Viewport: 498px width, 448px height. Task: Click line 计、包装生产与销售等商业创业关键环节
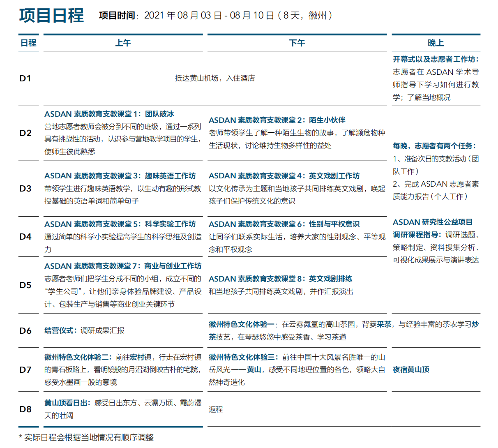[x=110, y=304]
